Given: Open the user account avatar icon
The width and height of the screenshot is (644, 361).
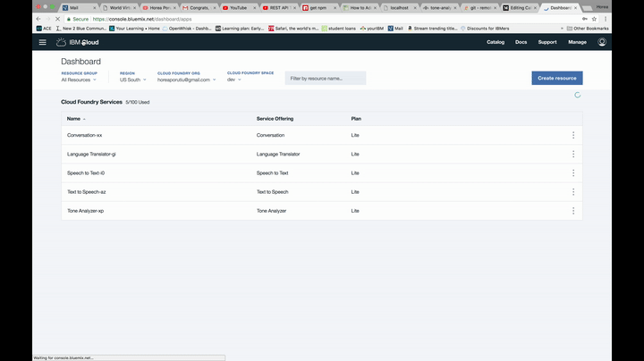Looking at the screenshot, I should 602,42.
